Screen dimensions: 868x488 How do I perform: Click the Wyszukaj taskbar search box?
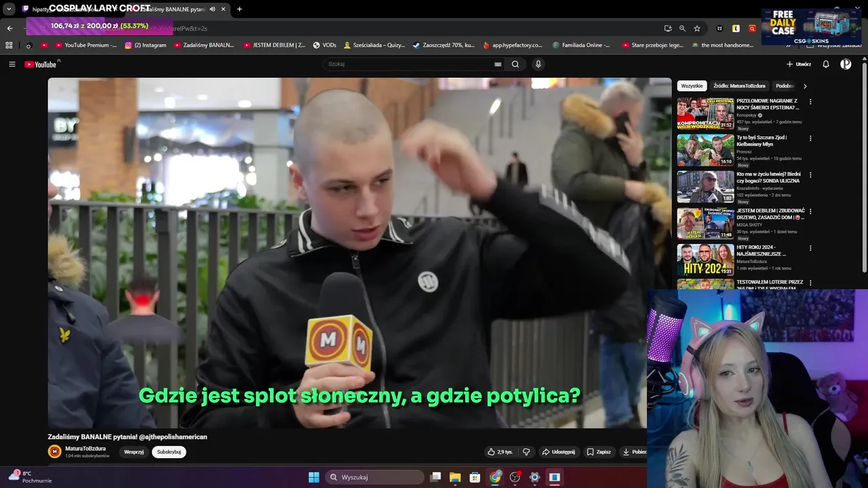click(x=374, y=477)
